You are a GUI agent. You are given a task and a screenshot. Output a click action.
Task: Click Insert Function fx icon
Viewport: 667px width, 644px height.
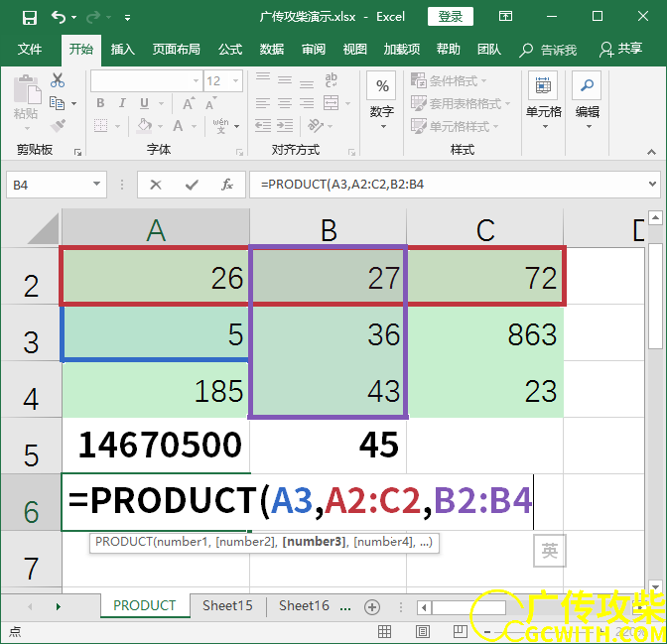click(227, 185)
